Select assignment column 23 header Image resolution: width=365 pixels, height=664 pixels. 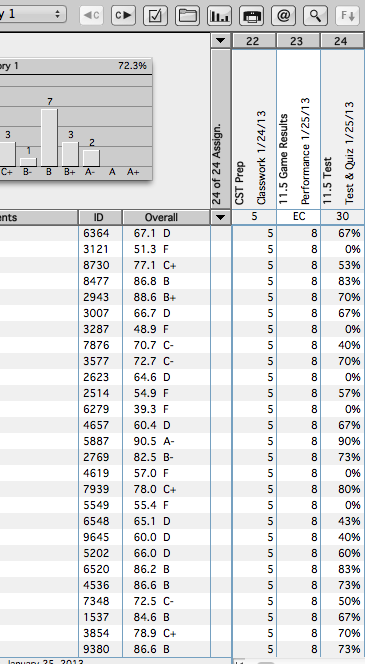pos(297,41)
